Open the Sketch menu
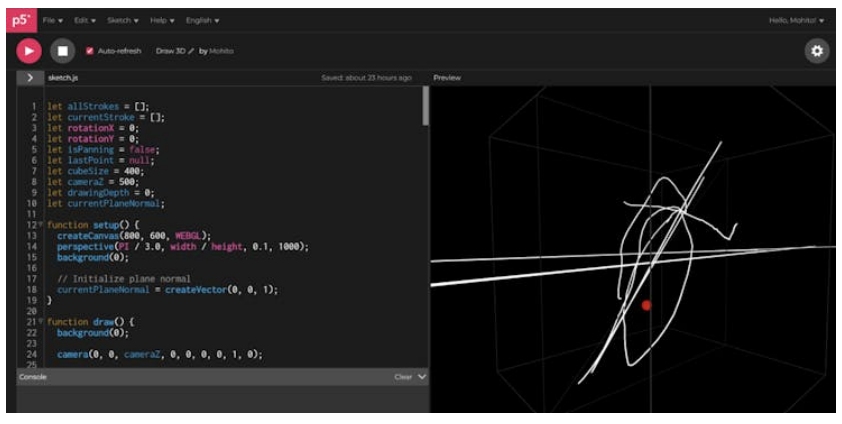This screenshot has width=842, height=424. (123, 20)
